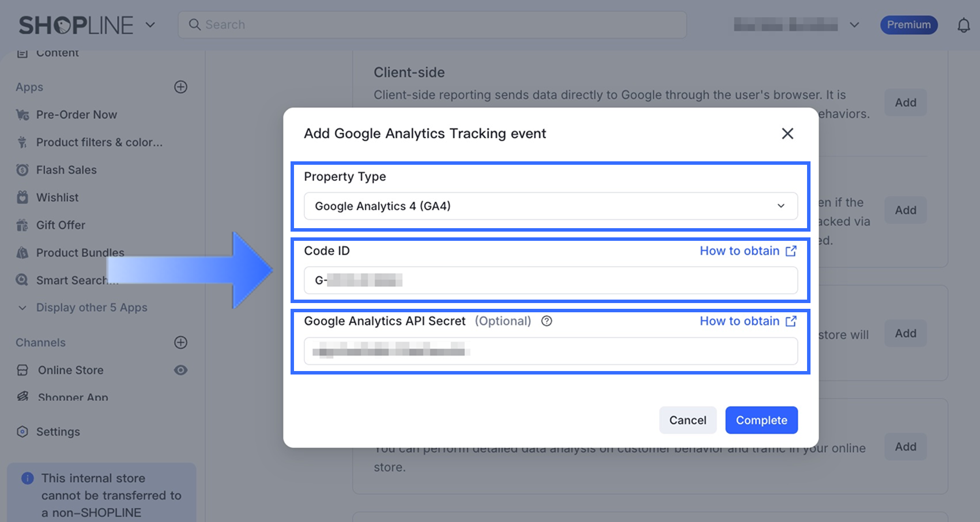
Task: Open the Pre-Order Now app
Action: [76, 115]
